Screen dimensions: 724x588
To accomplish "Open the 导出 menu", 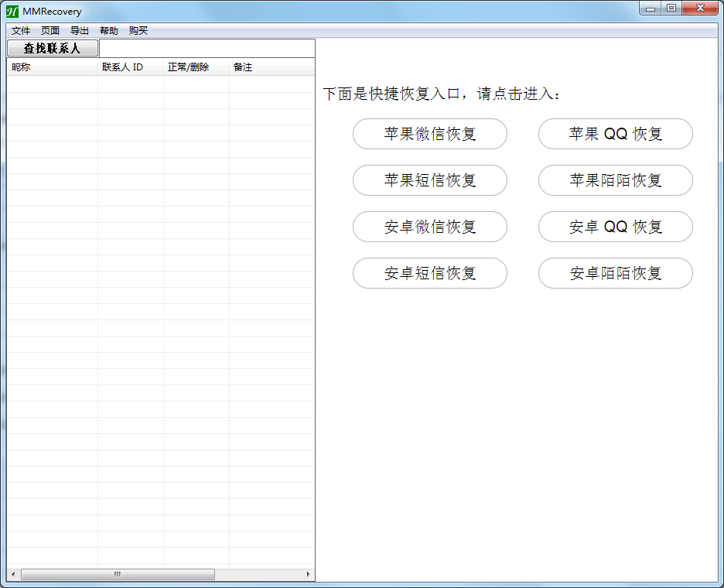I will 79,30.
